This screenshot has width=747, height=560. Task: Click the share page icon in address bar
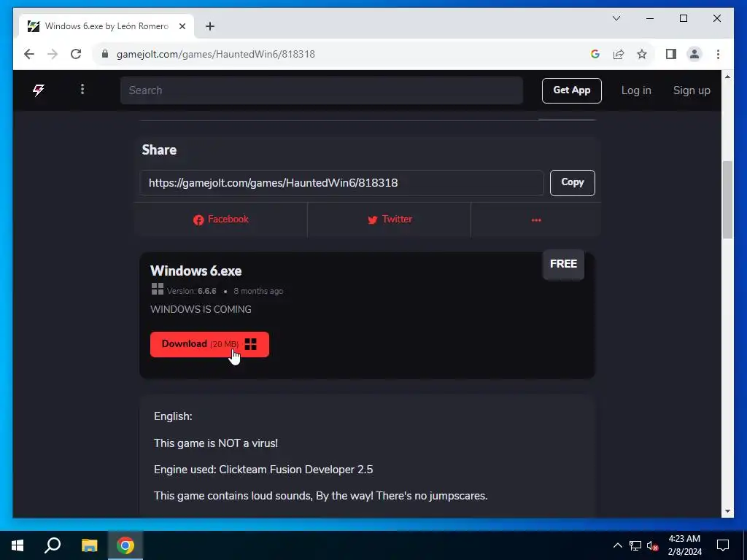click(619, 54)
